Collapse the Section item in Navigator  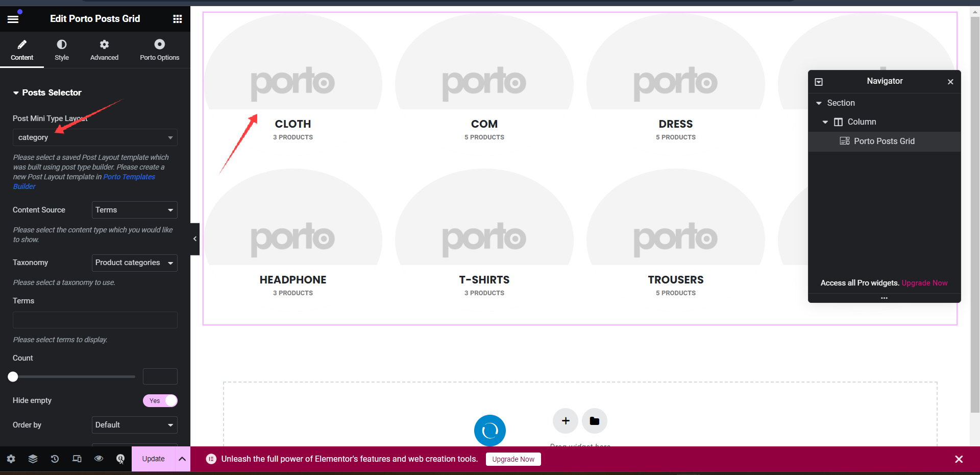click(x=819, y=103)
